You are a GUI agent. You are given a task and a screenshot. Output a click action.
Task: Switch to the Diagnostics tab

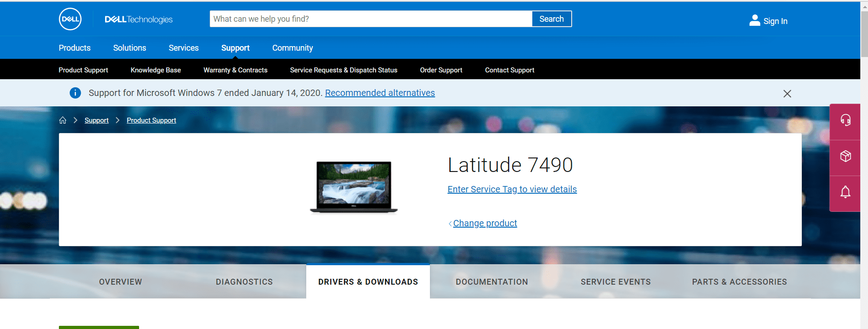click(244, 282)
